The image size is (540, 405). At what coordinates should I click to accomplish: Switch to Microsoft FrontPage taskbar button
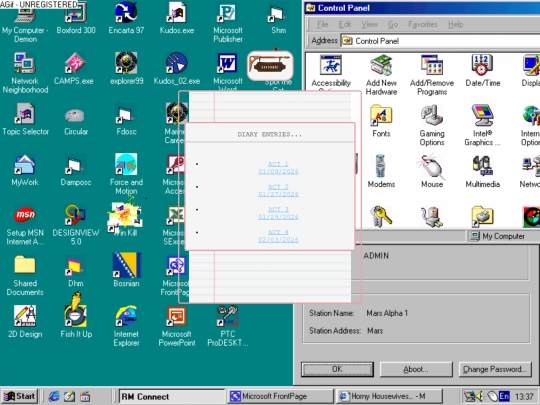pos(280,396)
